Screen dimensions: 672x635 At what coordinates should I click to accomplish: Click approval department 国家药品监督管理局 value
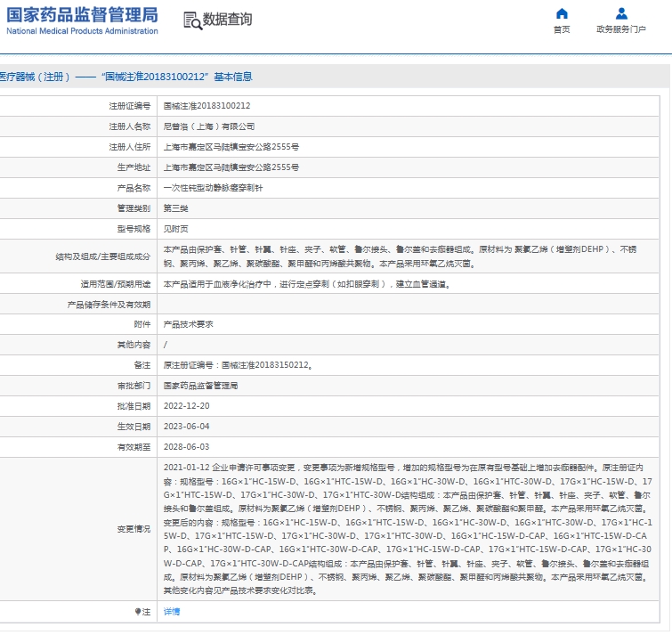coord(200,386)
